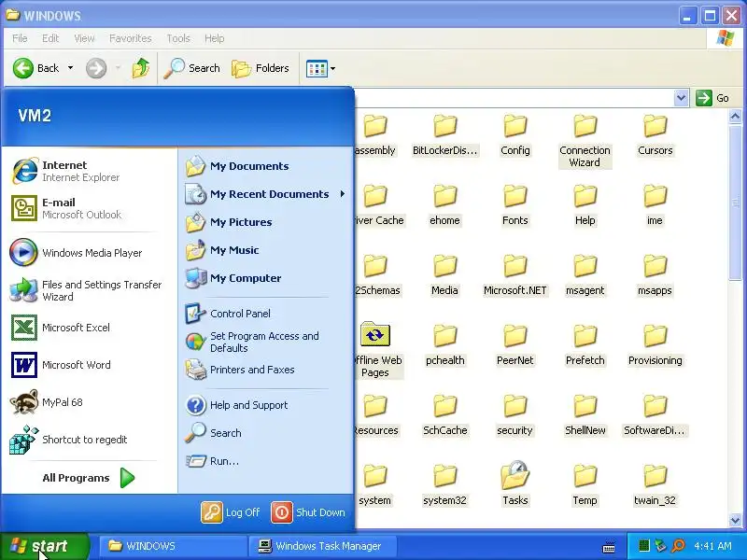This screenshot has width=747, height=560.
Task: Click the orange magnifier tray icon
Action: click(x=678, y=545)
